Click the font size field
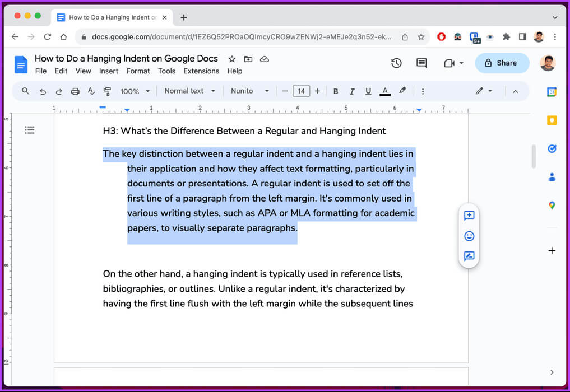This screenshot has width=570, height=392. [301, 91]
